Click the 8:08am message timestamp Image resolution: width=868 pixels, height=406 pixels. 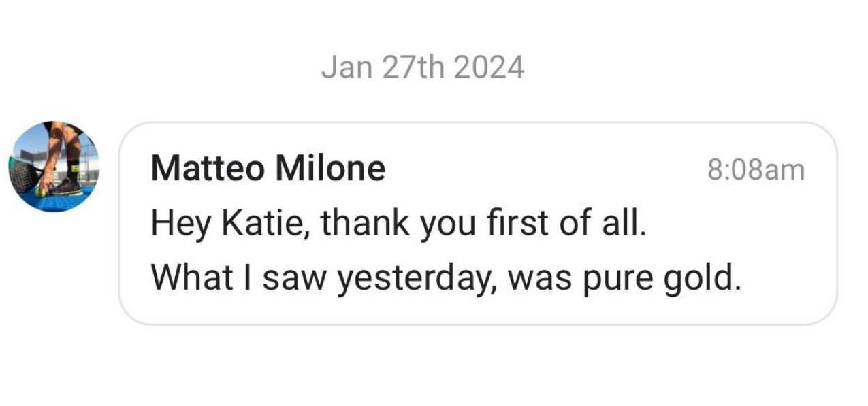click(756, 169)
